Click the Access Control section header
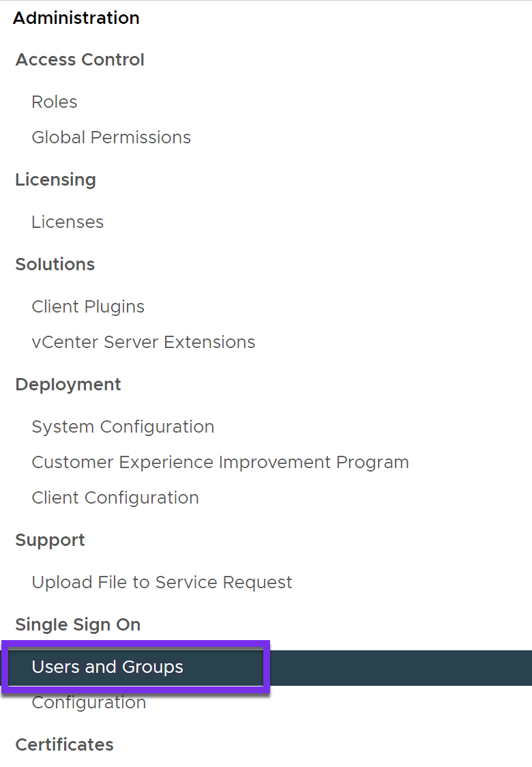The image size is (532, 767). point(80,60)
